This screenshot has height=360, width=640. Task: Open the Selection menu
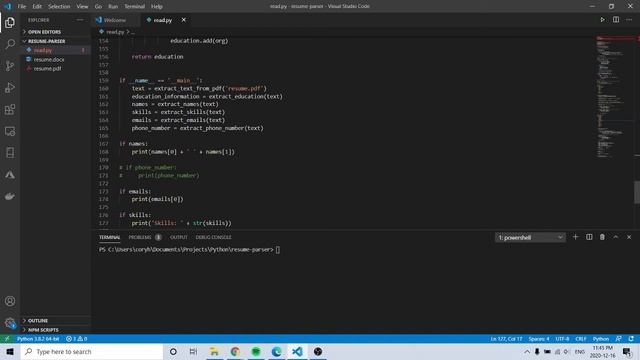click(x=59, y=7)
